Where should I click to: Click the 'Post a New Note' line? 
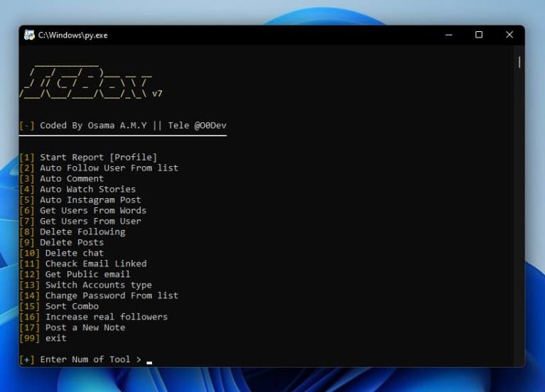[72, 327]
